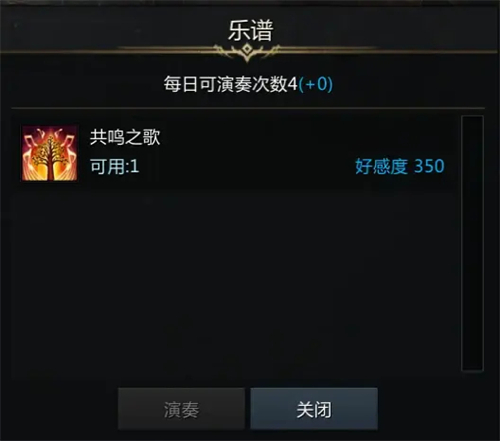The width and height of the screenshot is (500, 441).
Task: Click the vertical scrollbar track on the right
Action: (472, 243)
